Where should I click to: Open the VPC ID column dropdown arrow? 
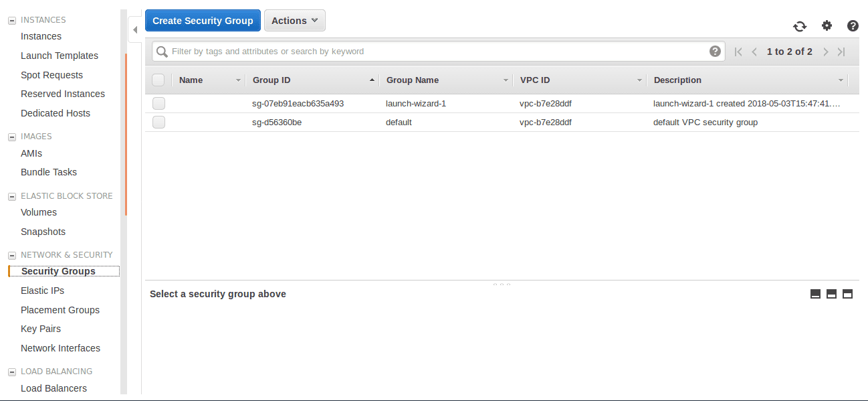tap(639, 80)
